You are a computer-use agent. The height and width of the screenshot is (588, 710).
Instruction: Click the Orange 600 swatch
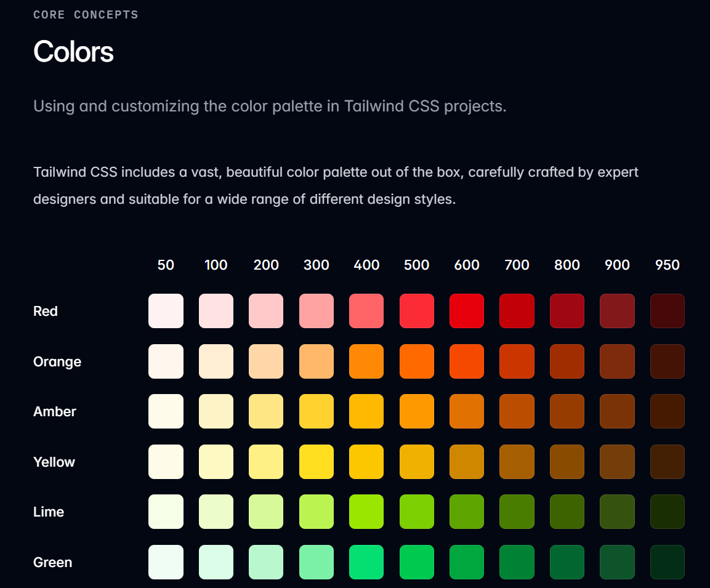(467, 361)
